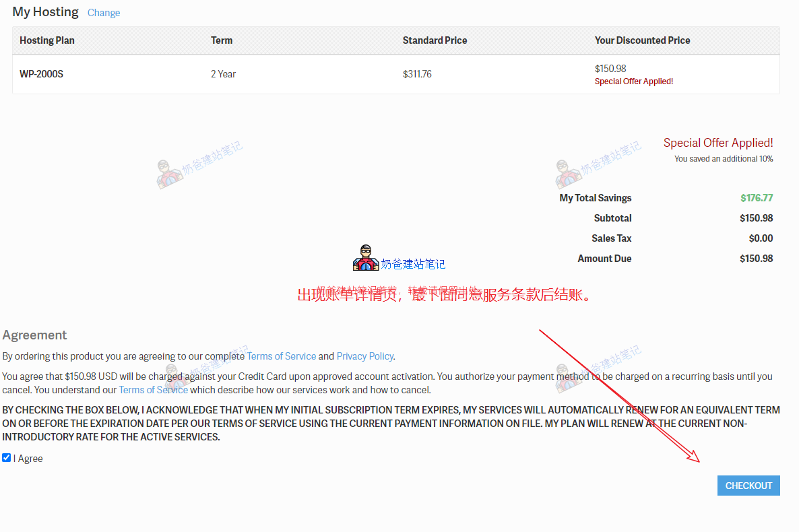Screen dimensions: 799x532
Task: Click the Term column header
Action: (222, 40)
